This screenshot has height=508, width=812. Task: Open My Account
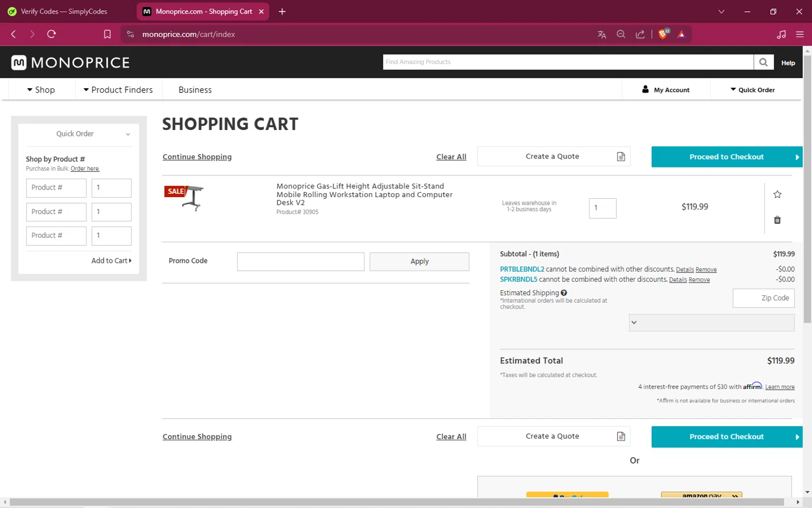pos(666,90)
